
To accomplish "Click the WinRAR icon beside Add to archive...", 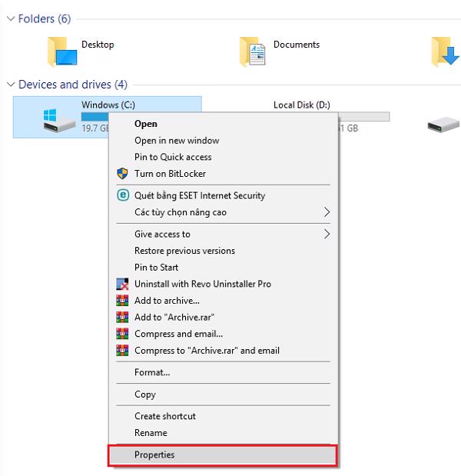I will pos(121,301).
